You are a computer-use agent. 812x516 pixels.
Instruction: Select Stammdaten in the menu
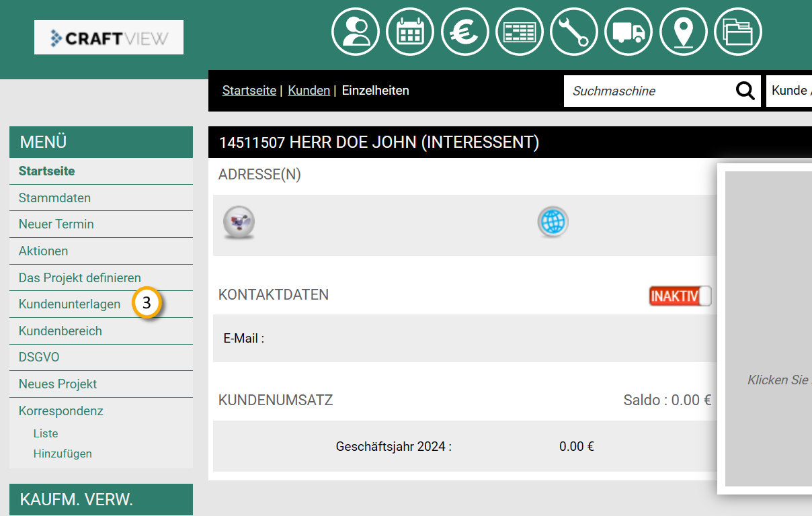[54, 198]
